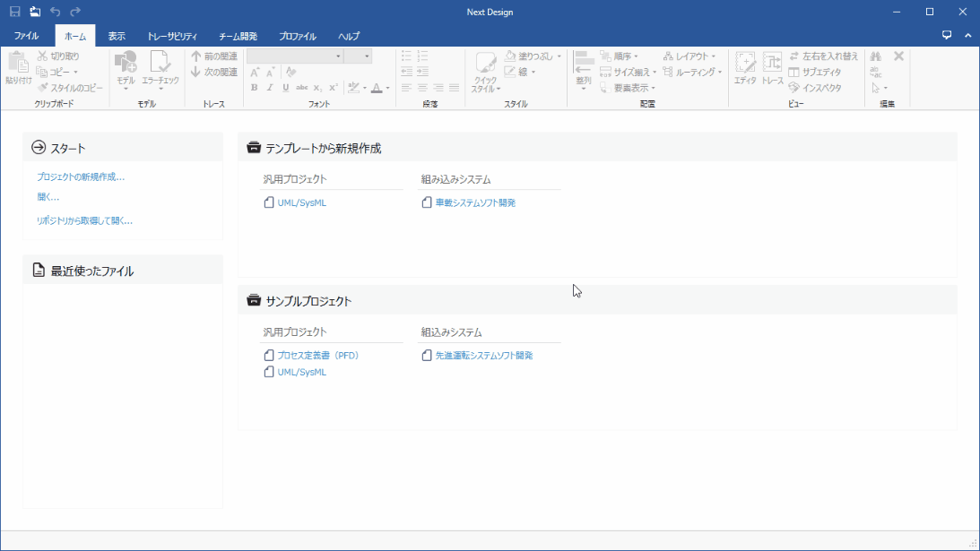980x551 pixels.
Task: Toggle underline formatting in the font group
Action: coord(285,87)
